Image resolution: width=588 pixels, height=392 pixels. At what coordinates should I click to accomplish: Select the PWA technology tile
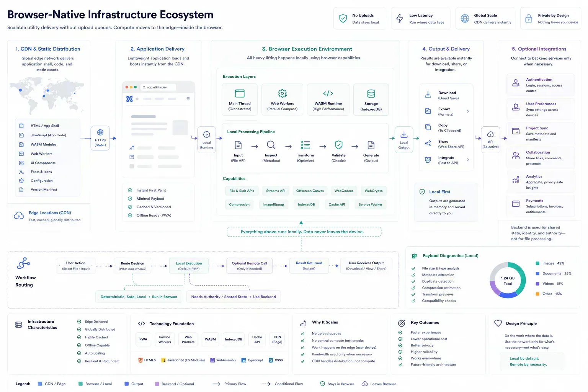click(x=143, y=339)
